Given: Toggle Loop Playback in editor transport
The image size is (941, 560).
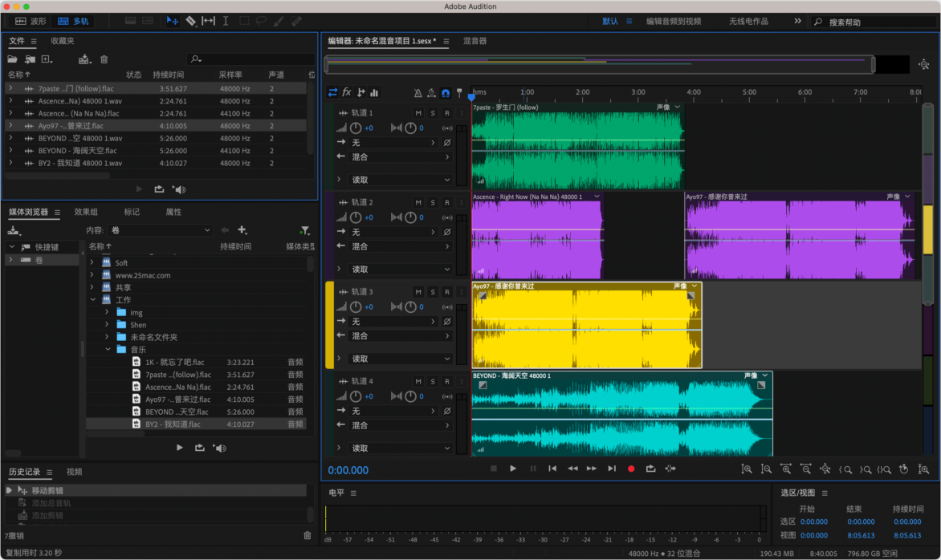Looking at the screenshot, I should [x=650, y=469].
